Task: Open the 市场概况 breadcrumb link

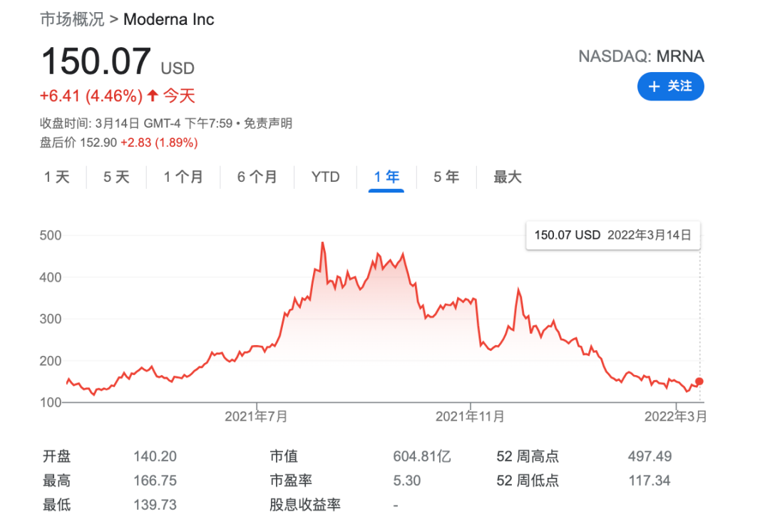Action: pyautogui.click(x=72, y=19)
